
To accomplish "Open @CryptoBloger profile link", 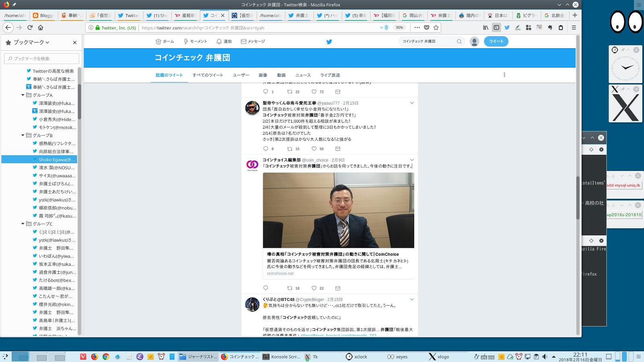I will click(x=310, y=300).
